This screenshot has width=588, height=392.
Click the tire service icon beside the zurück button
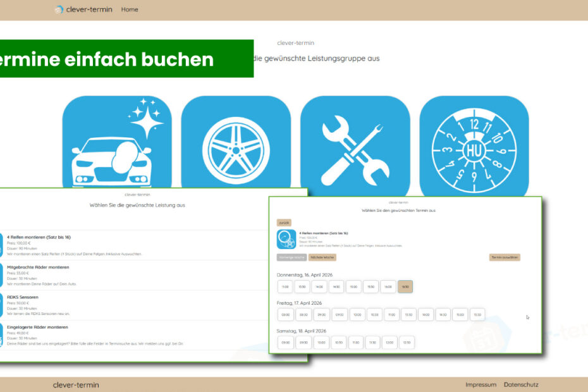pos(286,239)
